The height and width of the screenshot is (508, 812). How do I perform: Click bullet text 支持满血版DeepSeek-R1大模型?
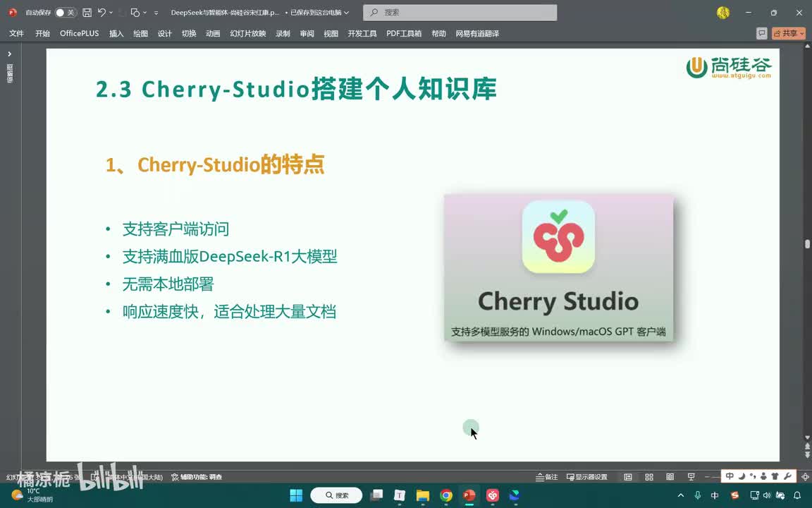[x=229, y=257]
